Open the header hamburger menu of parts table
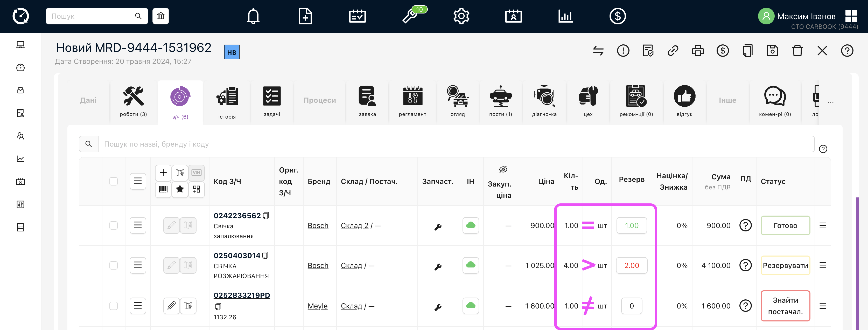This screenshot has width=868, height=330. (x=138, y=181)
